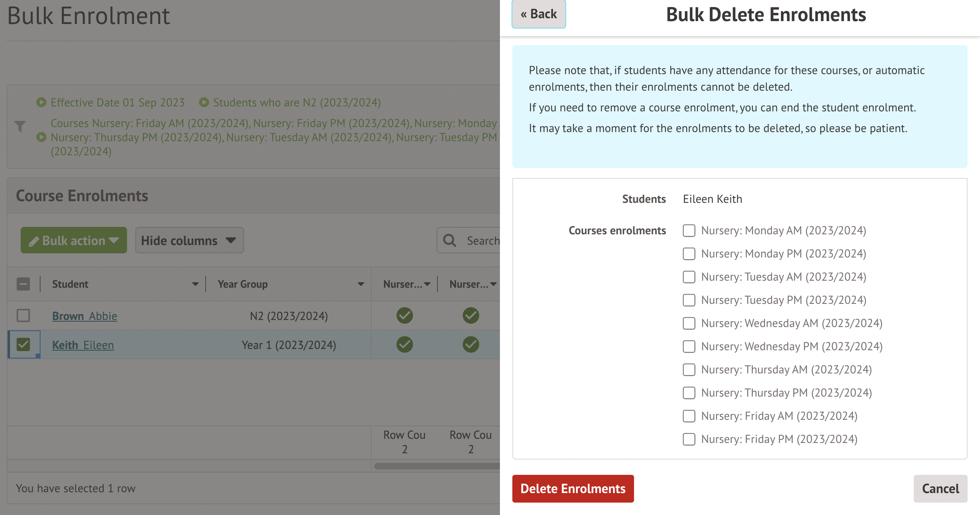Screen dimensions: 980x515
Task: Open the Keith Eileen student link
Action: click(x=83, y=345)
